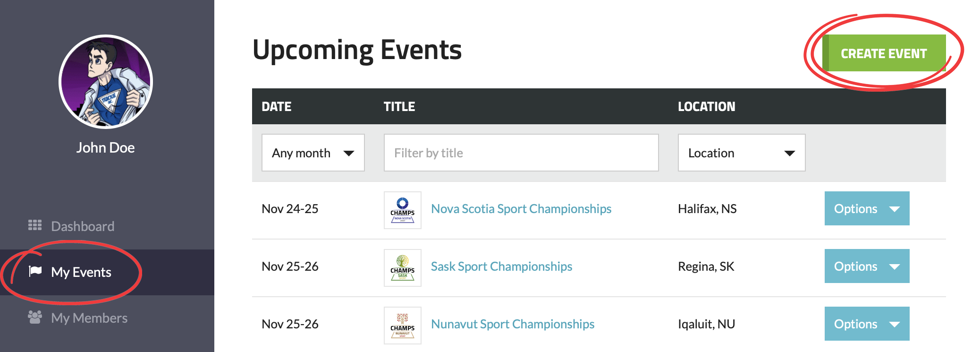The height and width of the screenshot is (352, 980).
Task: Click John Doe's profile avatar
Action: click(106, 82)
